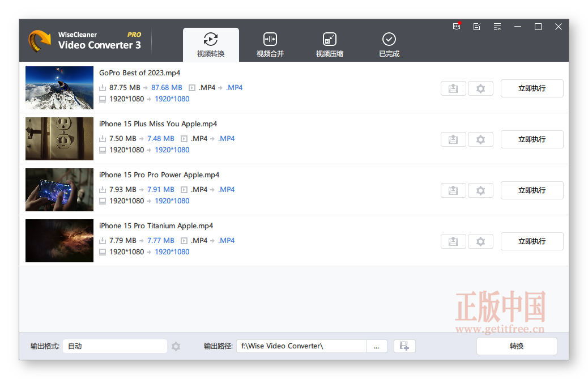Open the menu list icon in title bar

(497, 27)
